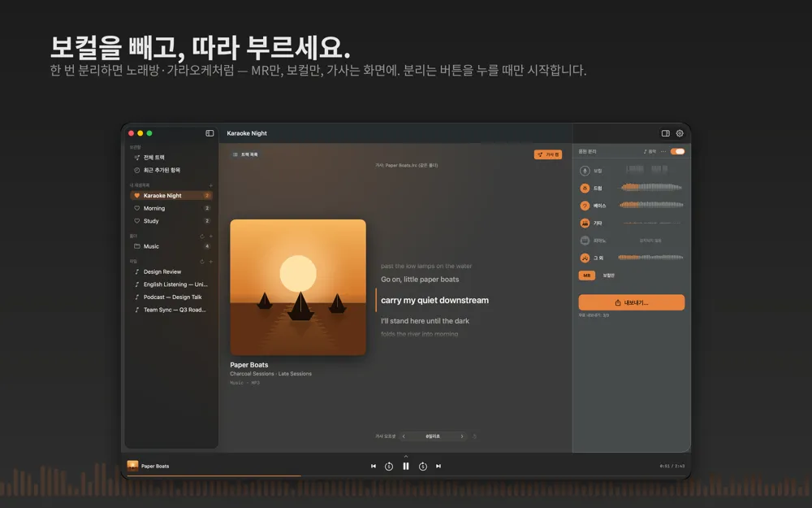Open the Study playlist

point(171,221)
